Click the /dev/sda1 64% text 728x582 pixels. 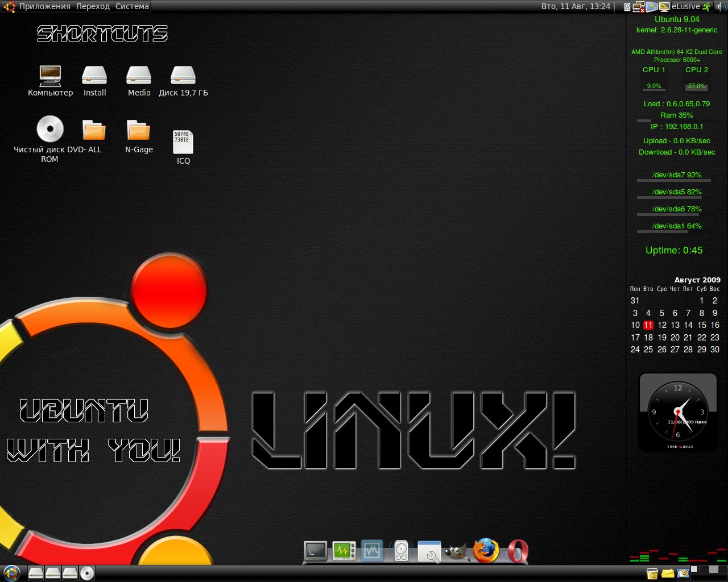tap(677, 226)
